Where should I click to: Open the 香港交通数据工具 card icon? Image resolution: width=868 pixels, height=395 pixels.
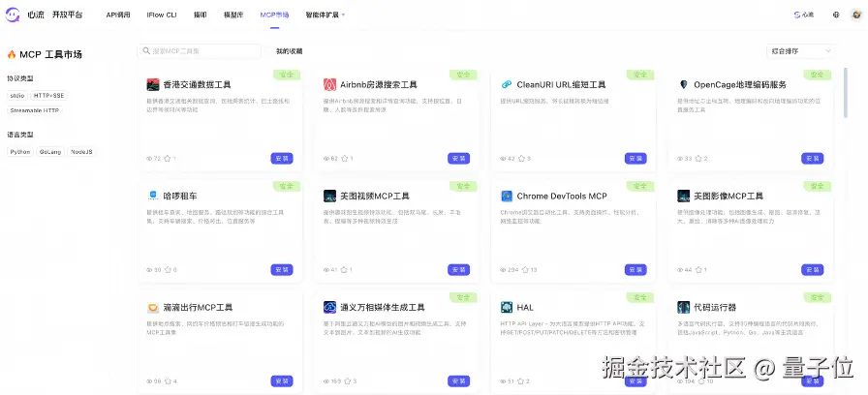[x=153, y=84]
